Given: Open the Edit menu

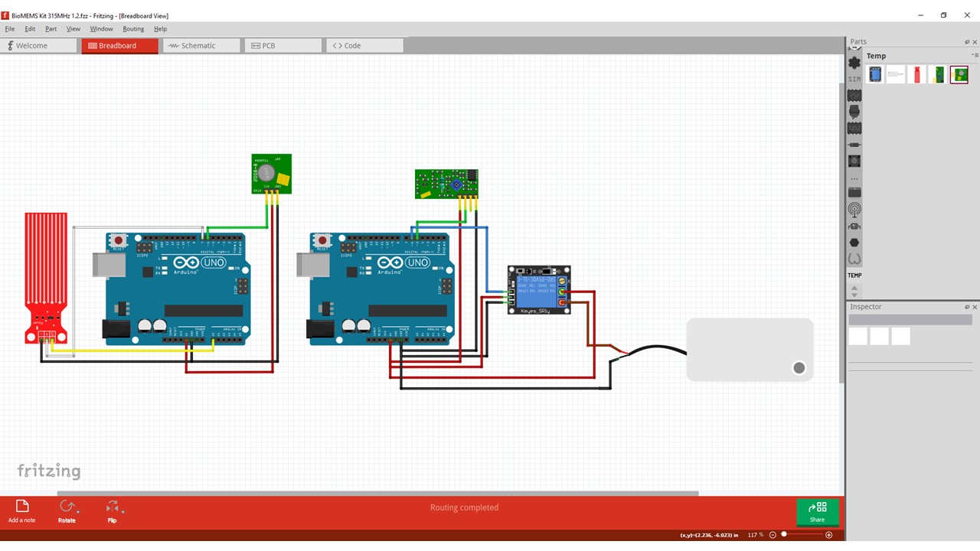Looking at the screenshot, I should coord(30,29).
